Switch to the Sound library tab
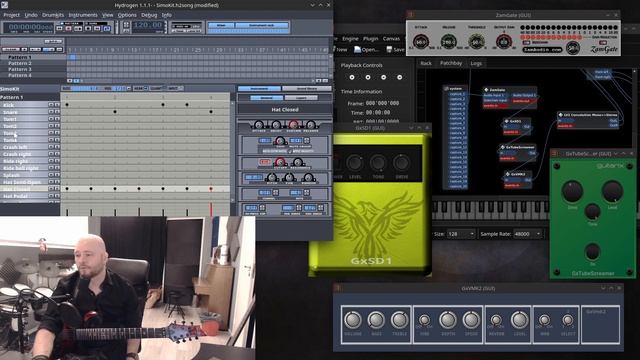Viewport: 640px width, 360px height. [307, 88]
